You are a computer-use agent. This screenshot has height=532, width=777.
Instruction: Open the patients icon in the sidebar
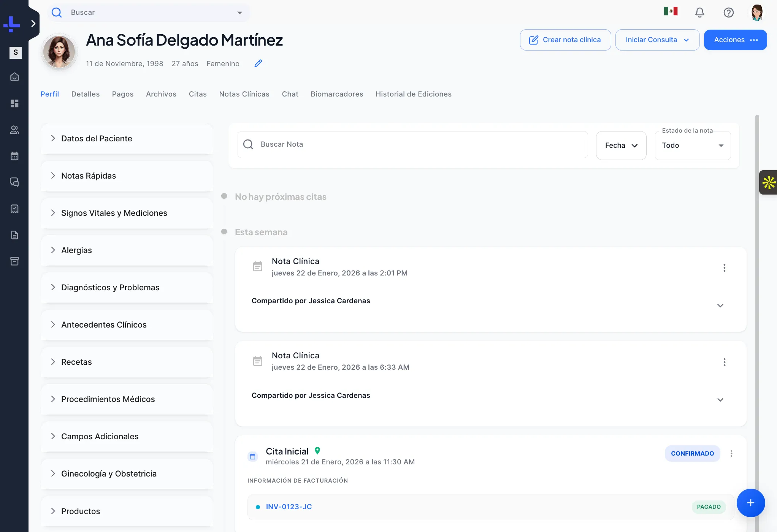(14, 130)
